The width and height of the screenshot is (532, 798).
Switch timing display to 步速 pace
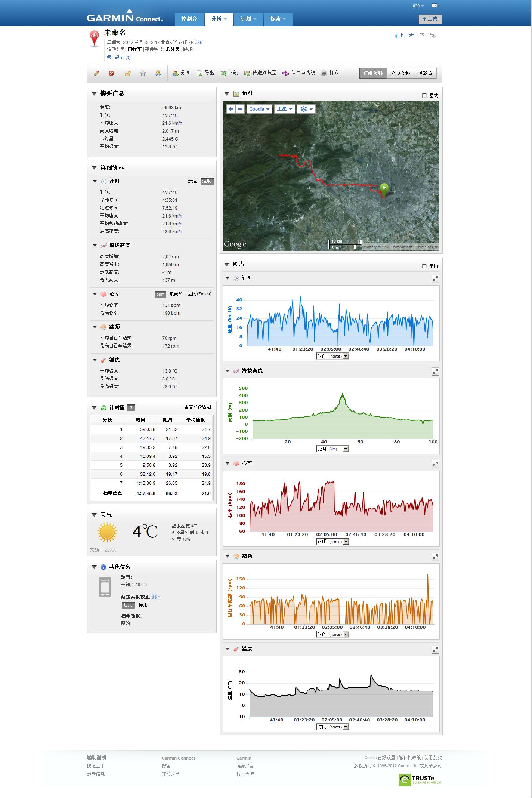coord(192,181)
